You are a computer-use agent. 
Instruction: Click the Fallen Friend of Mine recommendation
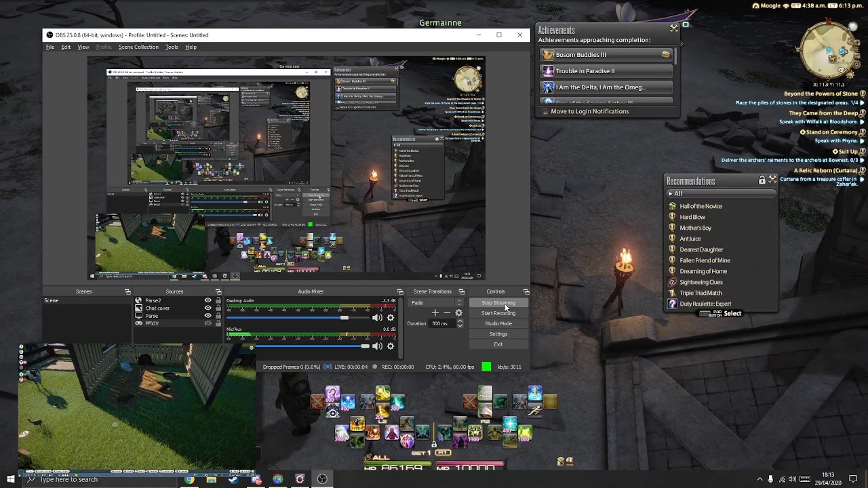pyautogui.click(x=705, y=260)
